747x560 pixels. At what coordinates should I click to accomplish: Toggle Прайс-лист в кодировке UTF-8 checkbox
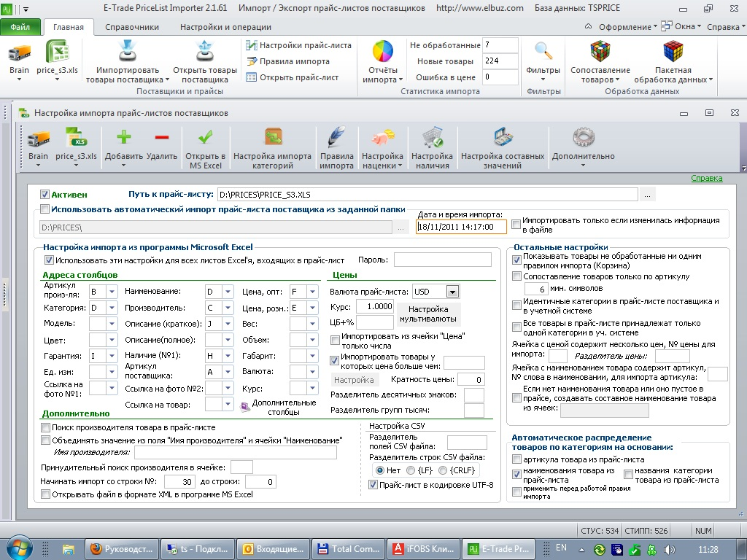coord(373,485)
